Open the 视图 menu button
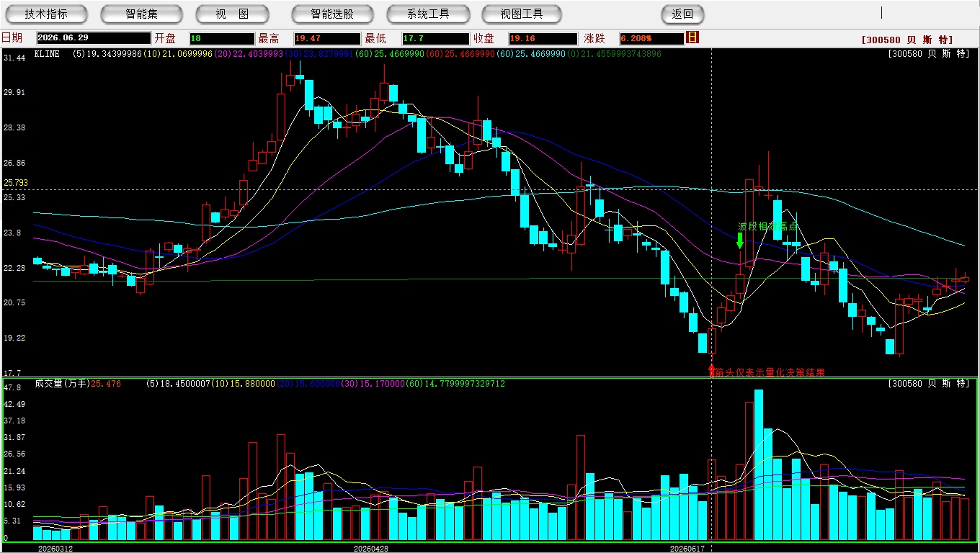Viewport: 980px width, 553px height. point(232,14)
